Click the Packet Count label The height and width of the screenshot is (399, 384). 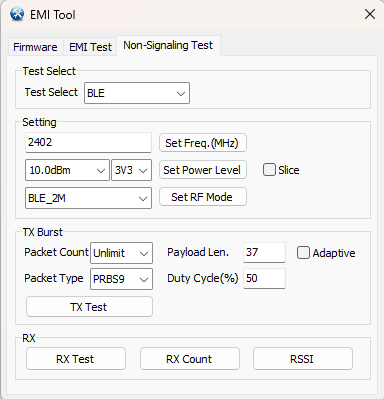(56, 252)
